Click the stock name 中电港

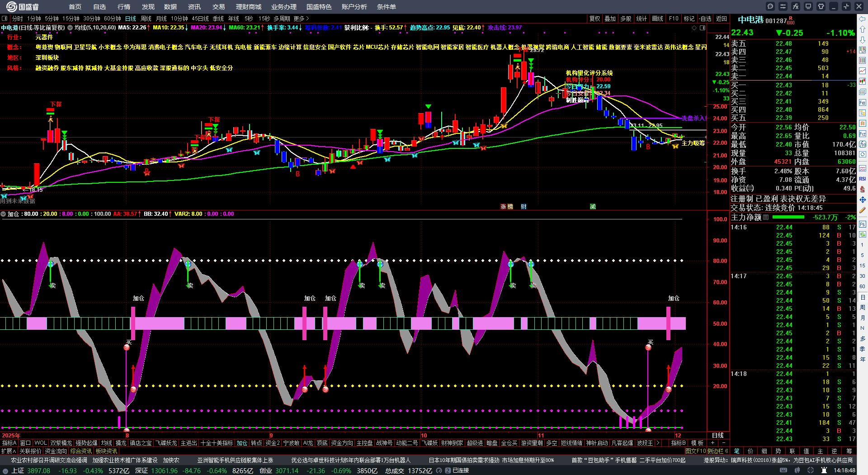(751, 20)
